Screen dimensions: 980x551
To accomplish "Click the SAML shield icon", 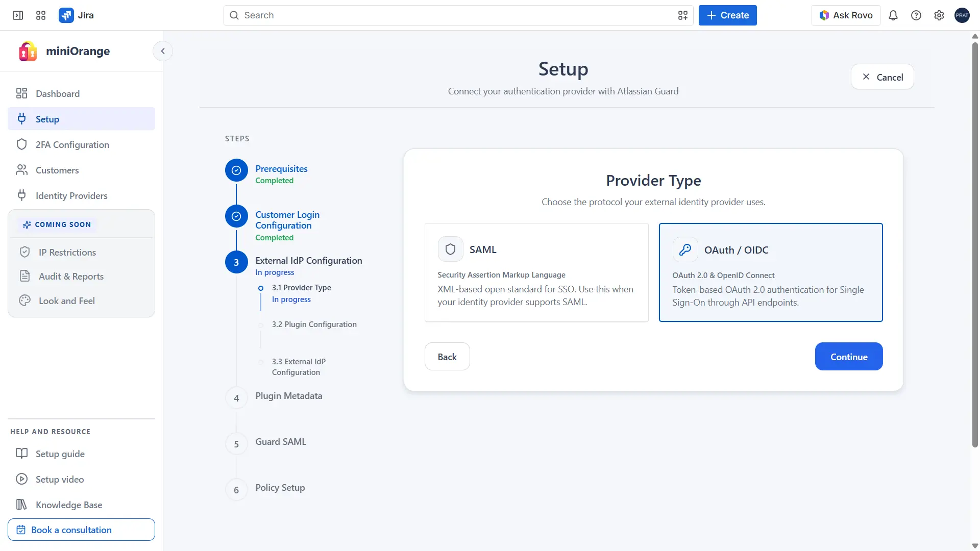I will 450,249.
